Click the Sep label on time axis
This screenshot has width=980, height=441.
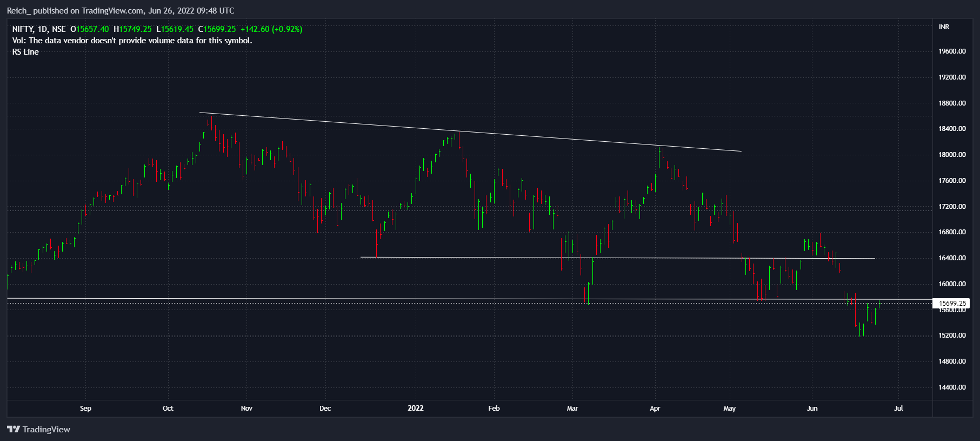pos(85,408)
